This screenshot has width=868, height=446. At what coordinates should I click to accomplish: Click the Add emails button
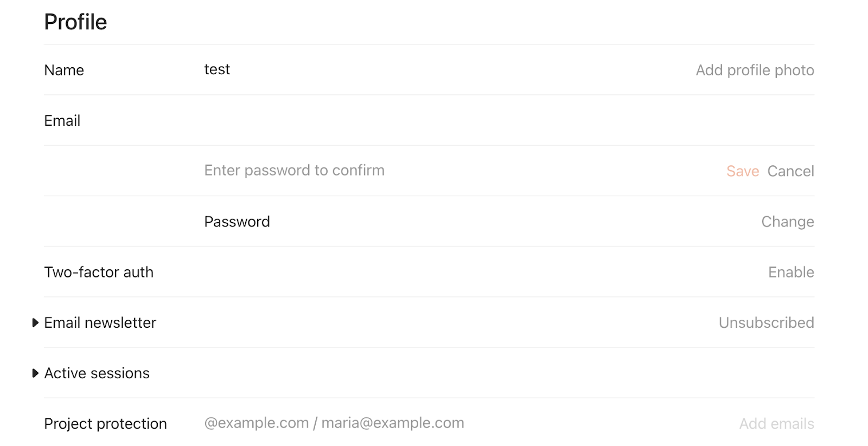[776, 424]
